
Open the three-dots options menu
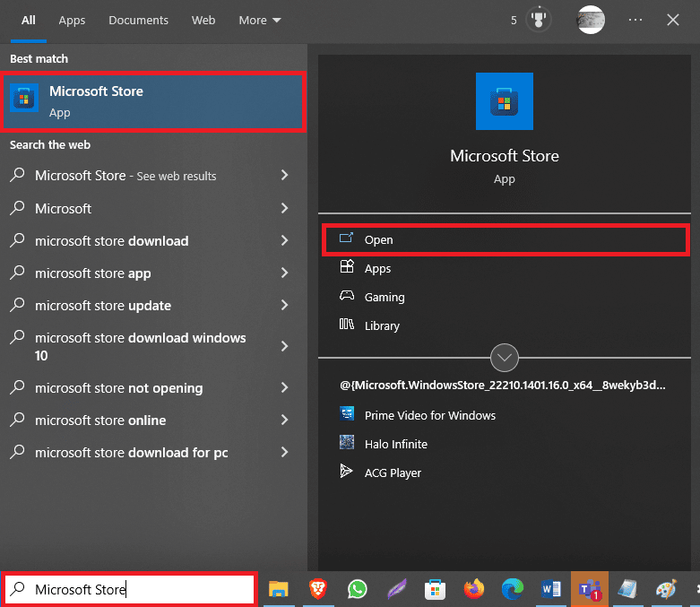point(635,20)
